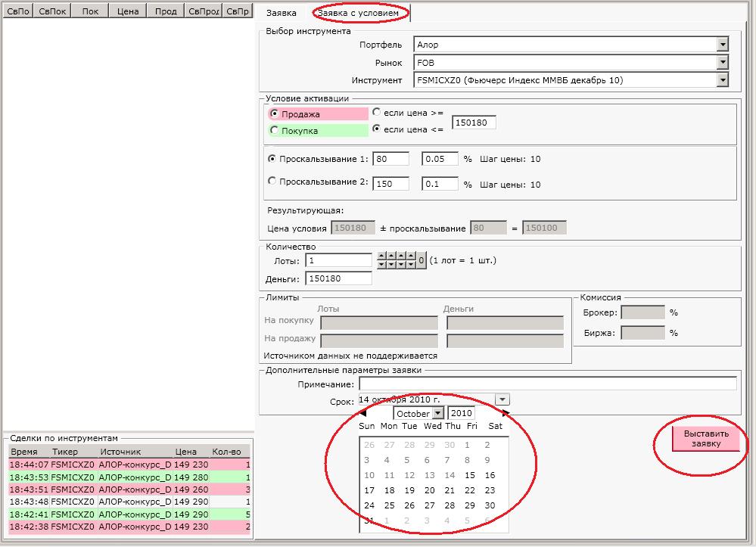Pick October 29 in the calendar

click(x=469, y=505)
